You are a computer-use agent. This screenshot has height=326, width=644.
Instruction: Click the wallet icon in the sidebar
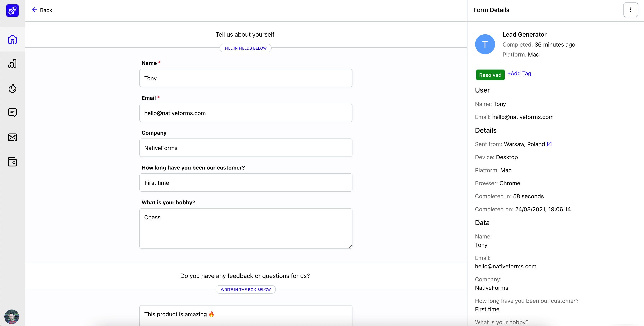pyautogui.click(x=12, y=162)
